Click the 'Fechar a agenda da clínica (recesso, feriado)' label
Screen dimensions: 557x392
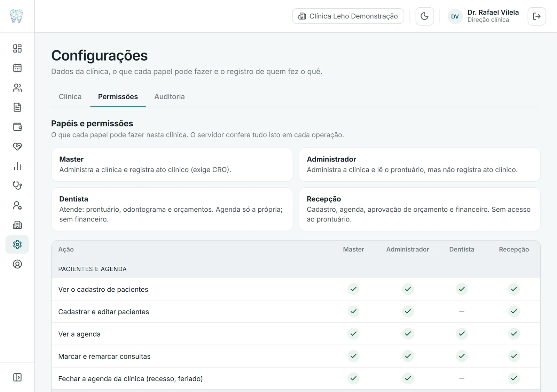131,378
